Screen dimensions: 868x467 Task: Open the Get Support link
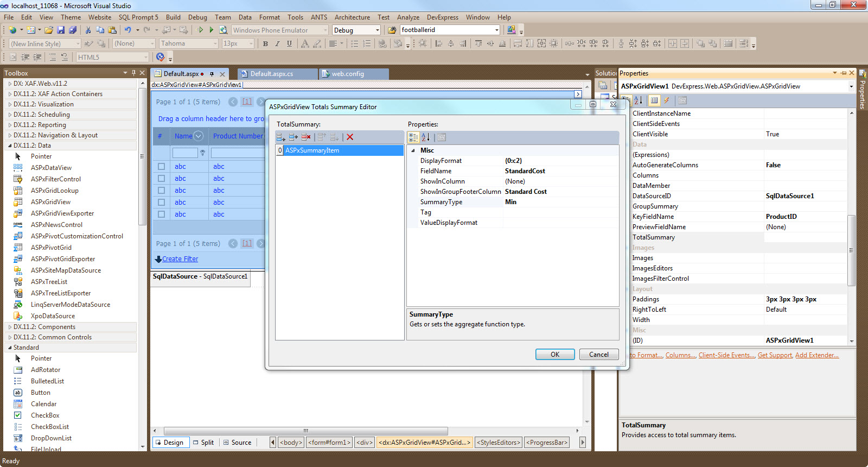775,355
